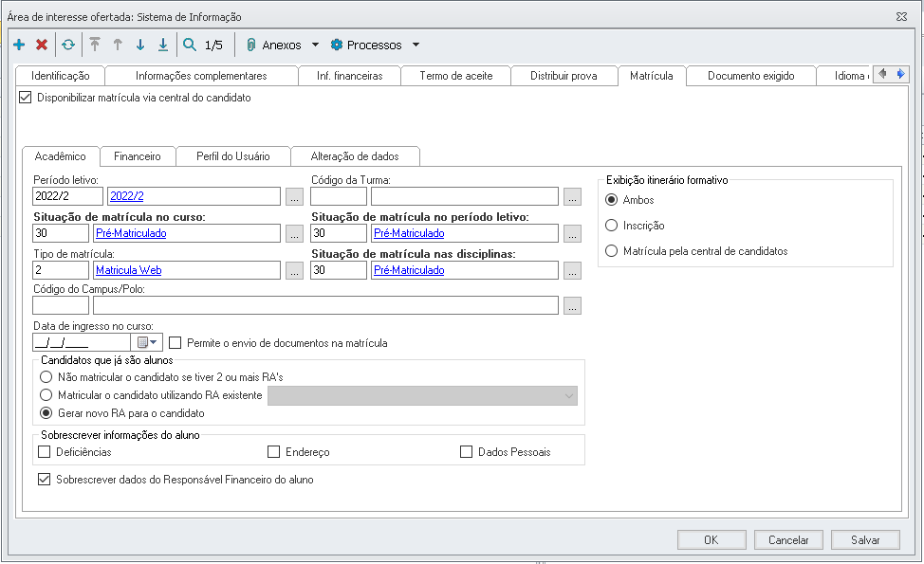This screenshot has width=924, height=564.
Task: Click the Código do Campus/Polo code field
Action: click(61, 305)
